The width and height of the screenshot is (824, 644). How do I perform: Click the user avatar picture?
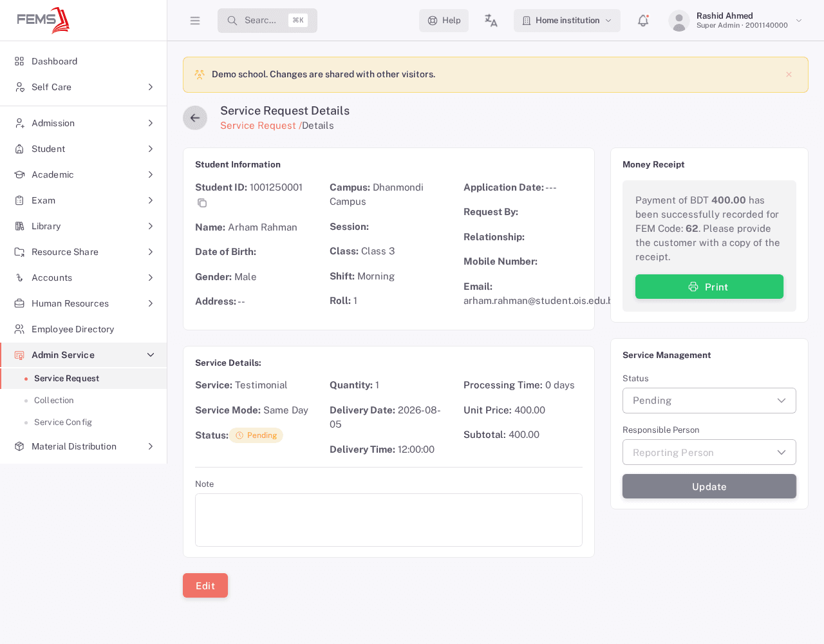point(679,21)
